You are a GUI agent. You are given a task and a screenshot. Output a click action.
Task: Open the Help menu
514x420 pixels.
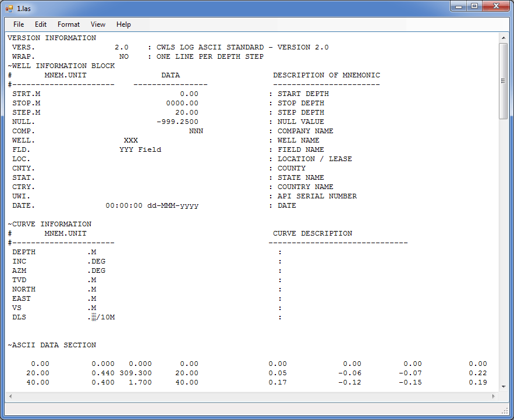[x=123, y=24]
